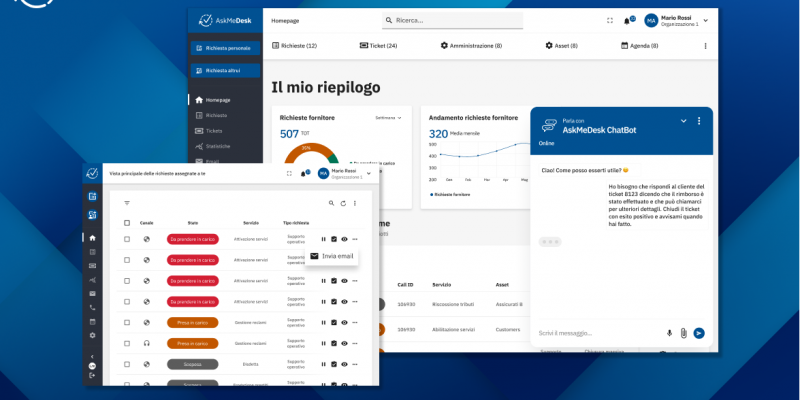Image resolution: width=800 pixels, height=400 pixels.
Task: Choose Invia email from the popup menu
Action: pos(332,256)
